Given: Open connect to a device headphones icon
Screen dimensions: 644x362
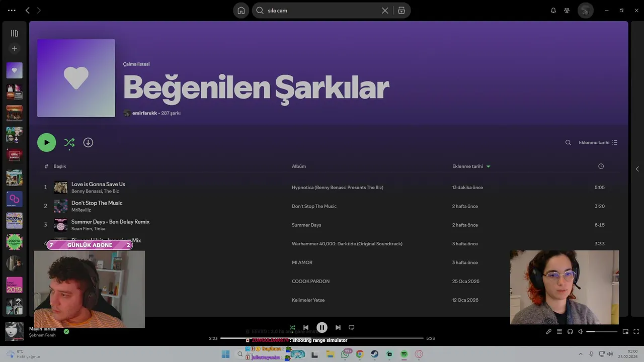Looking at the screenshot, I should pos(570,331).
